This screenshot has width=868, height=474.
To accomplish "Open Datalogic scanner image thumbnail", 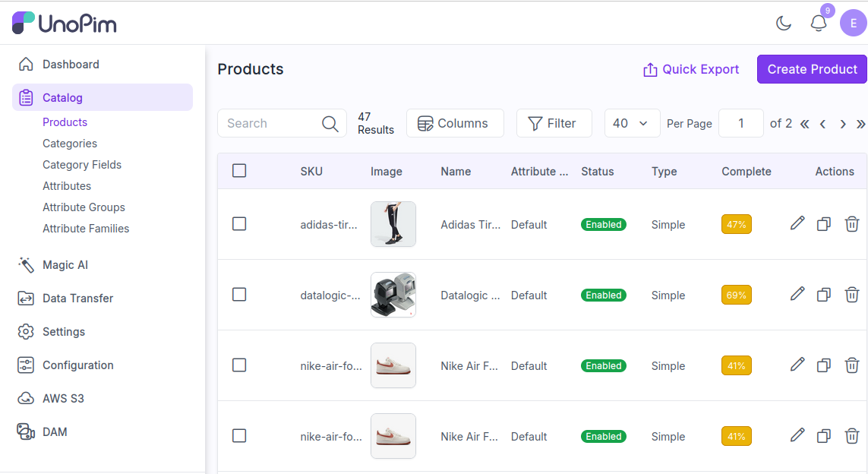I will point(393,295).
